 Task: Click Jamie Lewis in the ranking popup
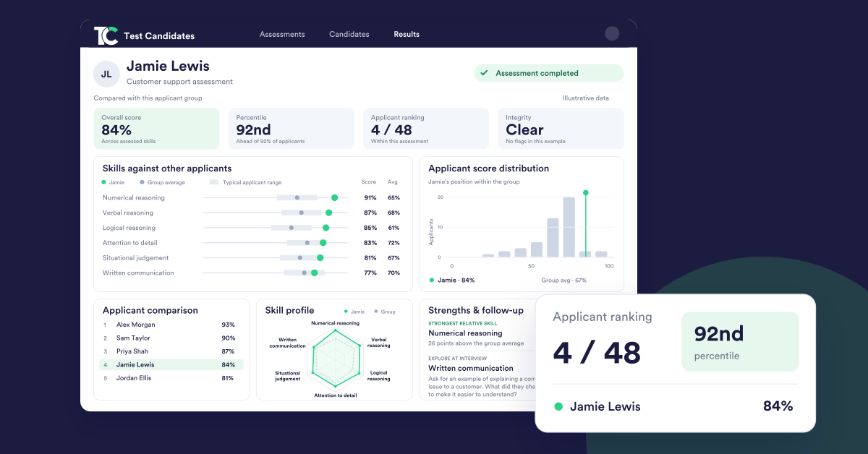pyautogui.click(x=605, y=406)
